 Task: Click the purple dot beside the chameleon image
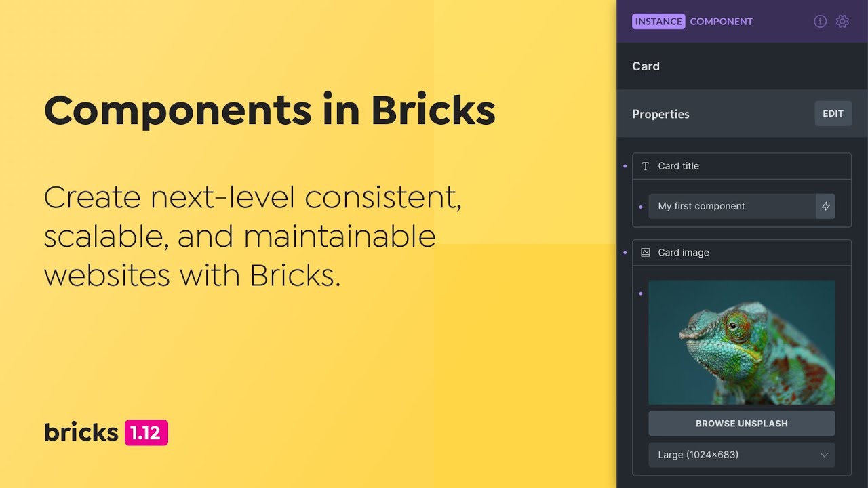click(x=641, y=293)
